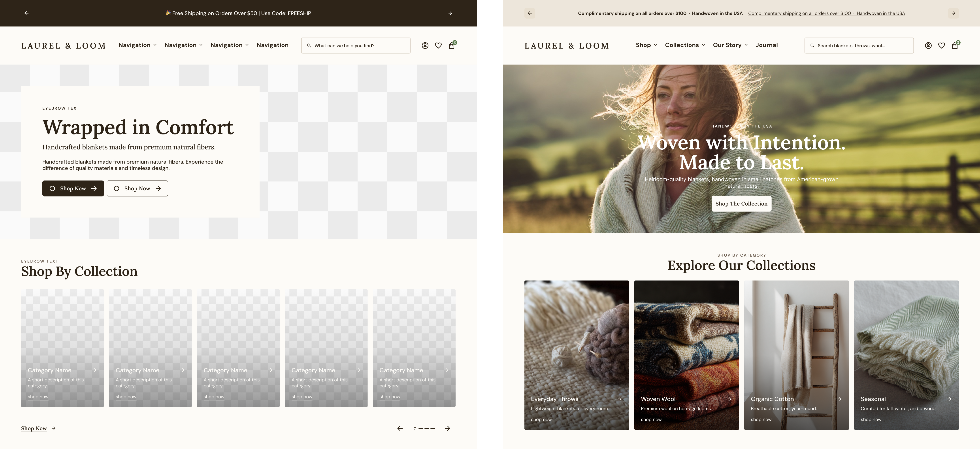Open shopping bag icon in right header
The image size is (980, 449).
tap(955, 46)
